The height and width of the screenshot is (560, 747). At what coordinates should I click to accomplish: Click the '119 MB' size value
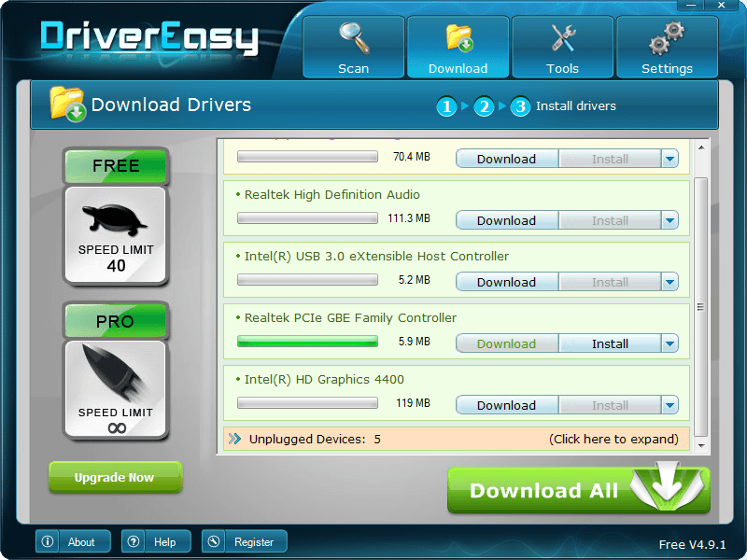pos(413,403)
